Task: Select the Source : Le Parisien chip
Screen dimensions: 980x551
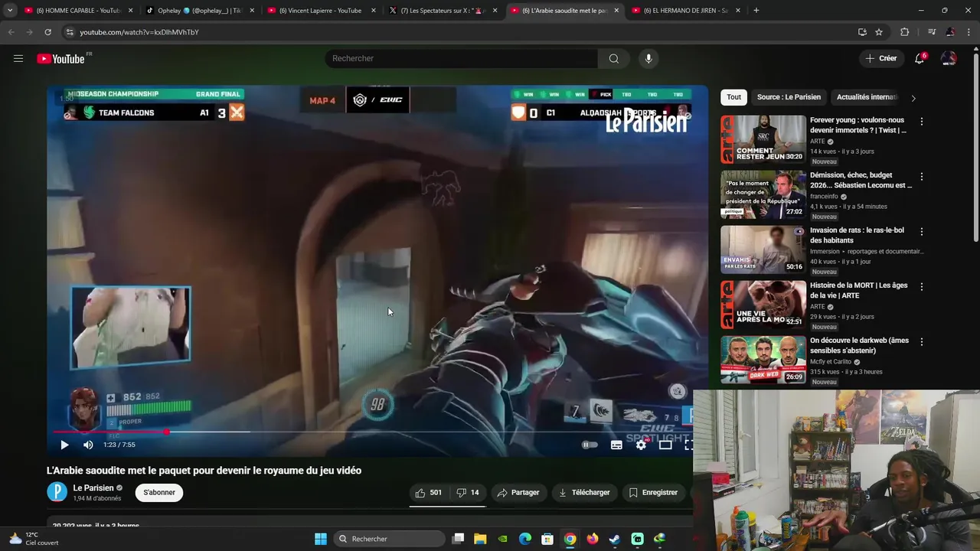Action: [x=789, y=97]
